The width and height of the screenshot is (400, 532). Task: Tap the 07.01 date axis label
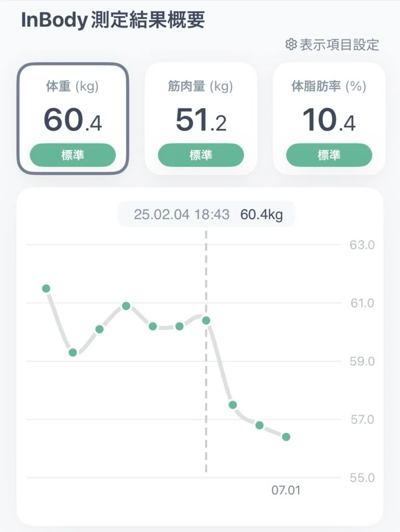[x=286, y=490]
